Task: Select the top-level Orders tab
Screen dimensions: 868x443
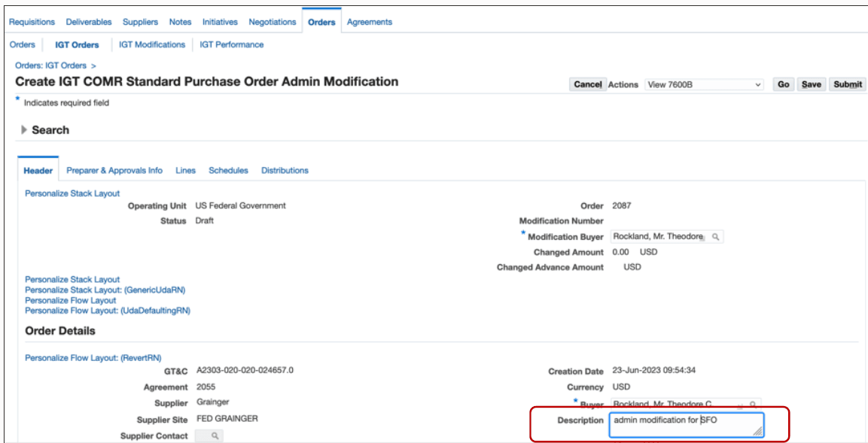Action: click(x=321, y=22)
